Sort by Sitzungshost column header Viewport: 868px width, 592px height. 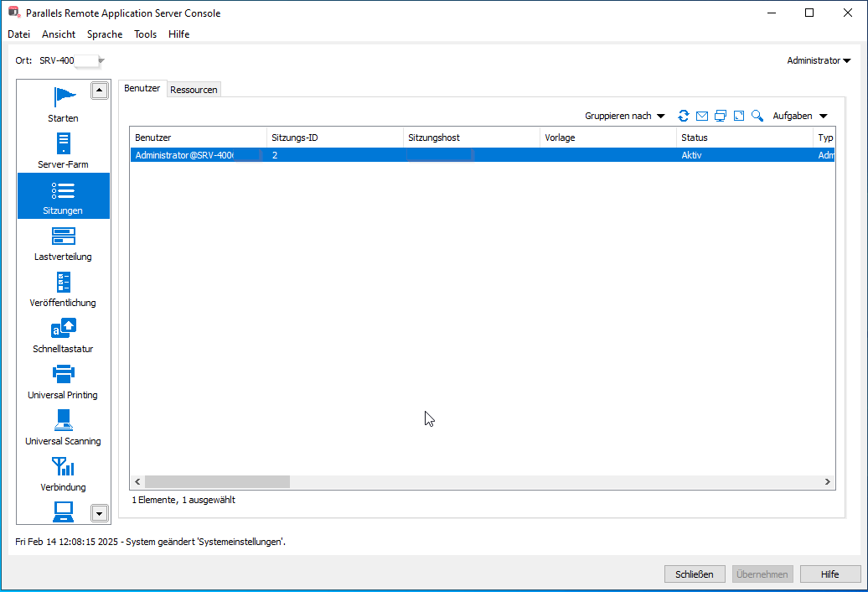coord(472,138)
